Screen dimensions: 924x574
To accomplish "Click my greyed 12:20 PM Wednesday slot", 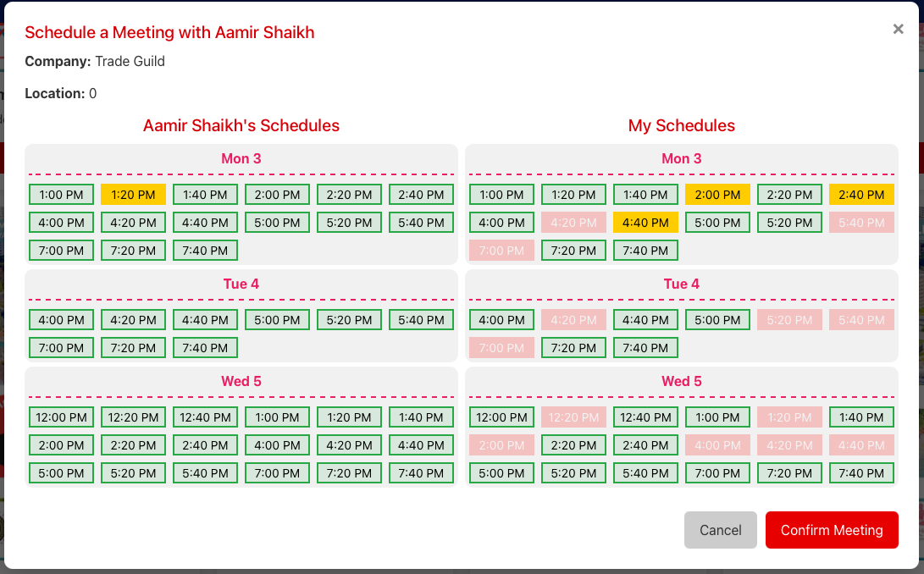I will click(573, 417).
